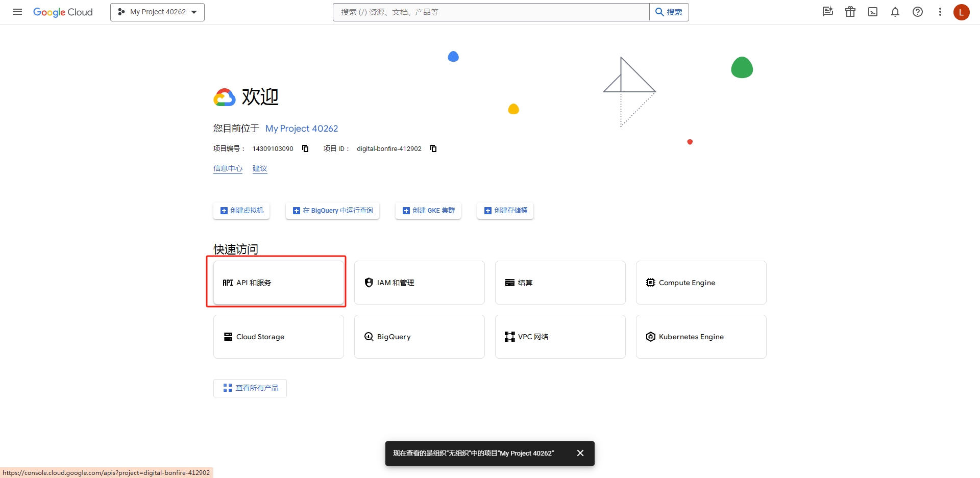Screen dimensions: 980x478
Task: Click the search input field
Action: point(491,12)
